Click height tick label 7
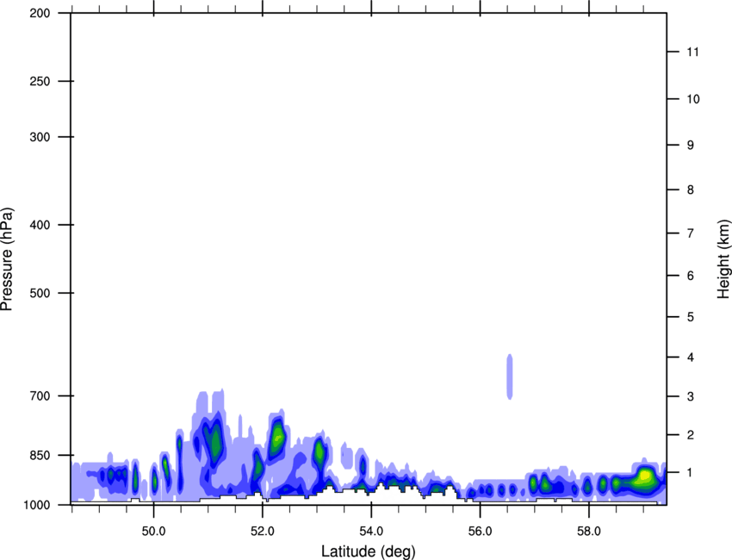 691,233
